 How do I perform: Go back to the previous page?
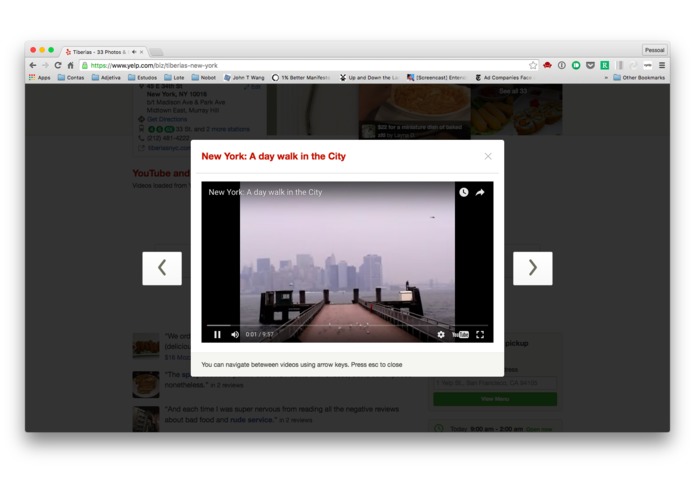pos(33,65)
